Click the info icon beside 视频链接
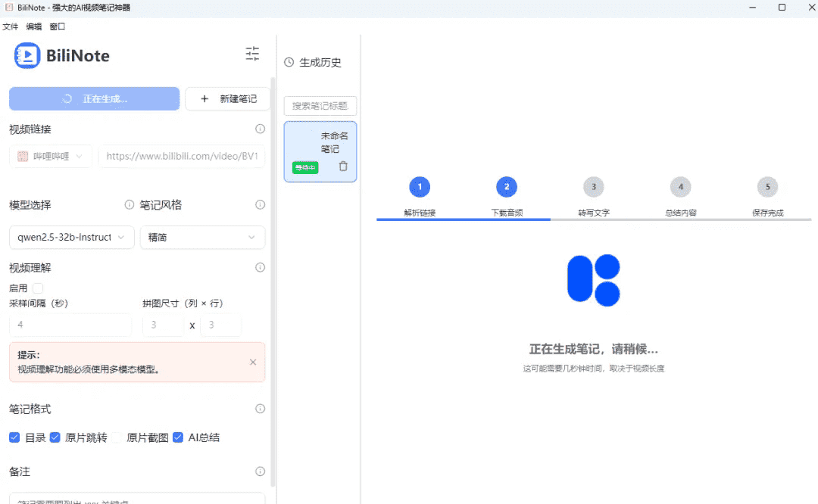The width and height of the screenshot is (818, 504). [260, 129]
